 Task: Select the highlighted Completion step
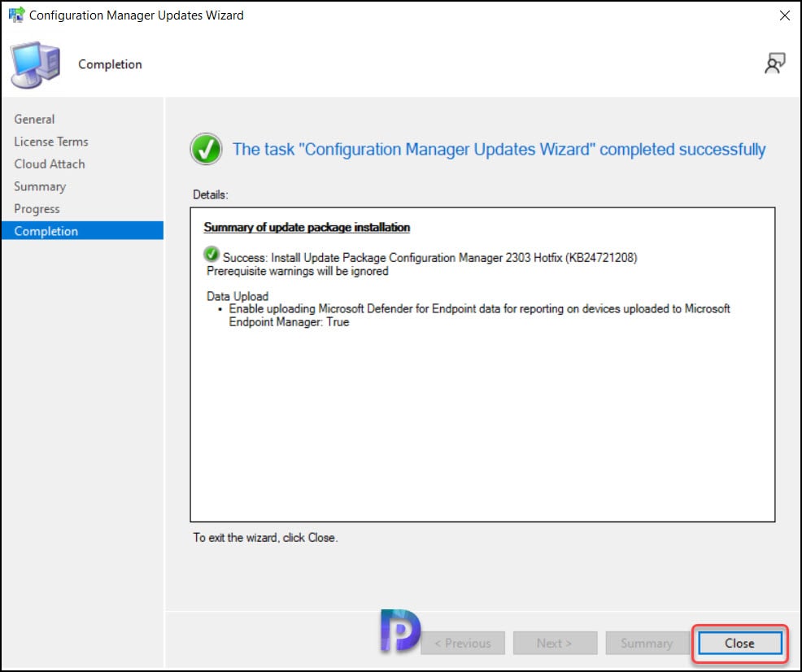82,231
